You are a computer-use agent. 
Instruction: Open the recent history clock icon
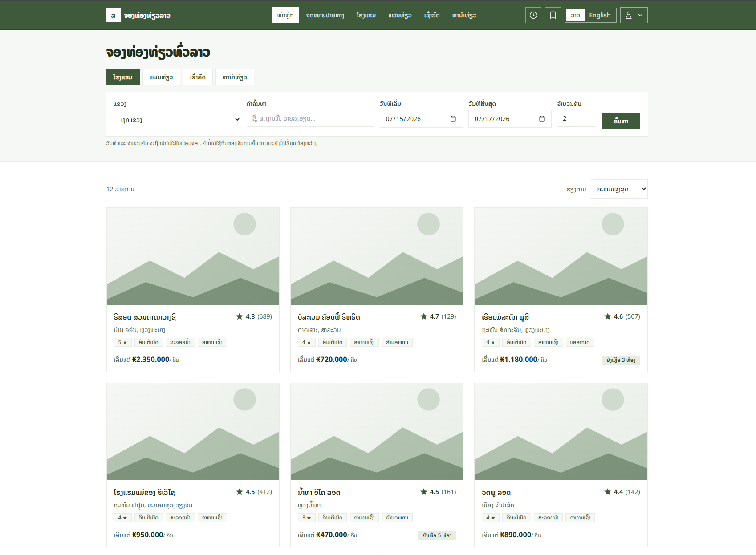(x=533, y=15)
